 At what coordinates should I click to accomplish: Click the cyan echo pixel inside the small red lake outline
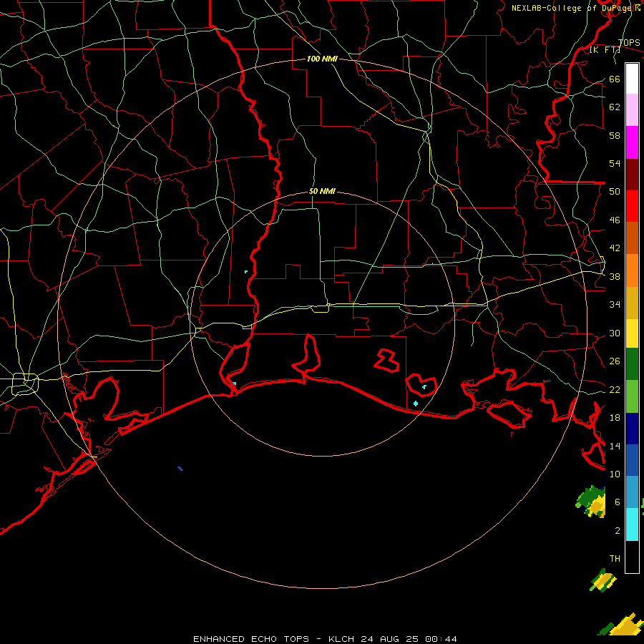pyautogui.click(x=424, y=386)
